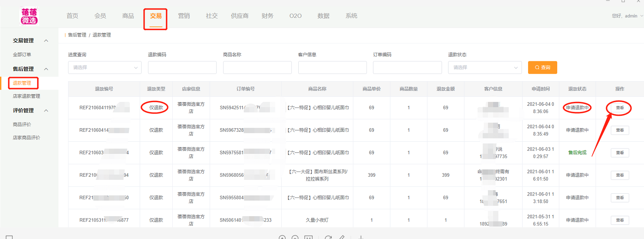Viewport: 644px width, 239px height.
Task: Click the 交易管理 section title
Action: [x=23, y=41]
